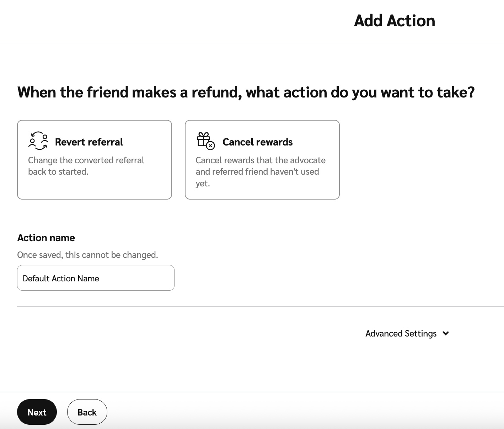The height and width of the screenshot is (429, 504).
Task: Click the 'Add Action' page heading
Action: (x=394, y=21)
